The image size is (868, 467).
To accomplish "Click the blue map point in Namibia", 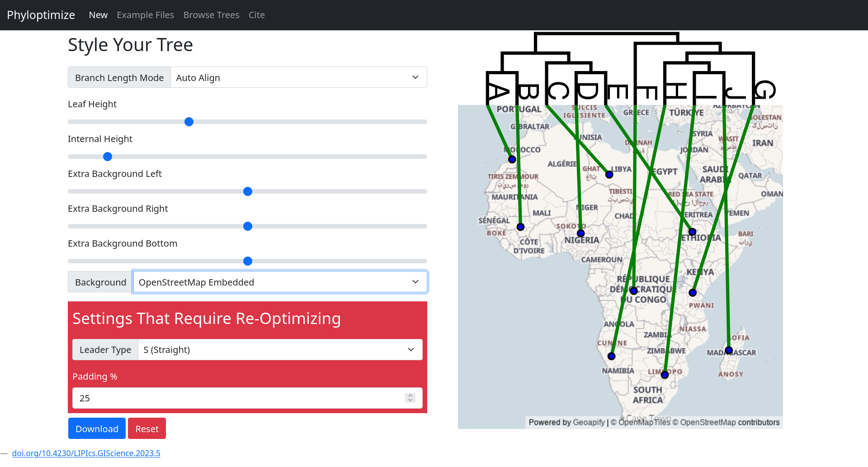I will (612, 356).
